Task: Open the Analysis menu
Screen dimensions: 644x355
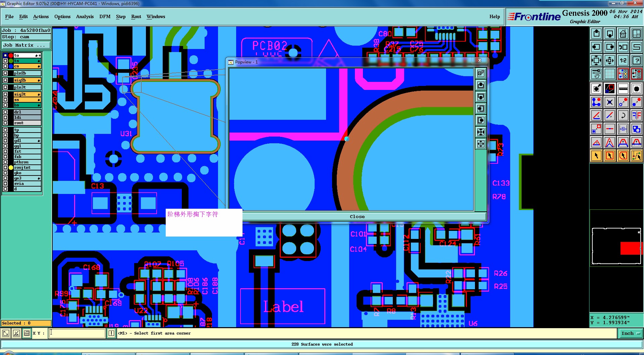Action: click(85, 16)
